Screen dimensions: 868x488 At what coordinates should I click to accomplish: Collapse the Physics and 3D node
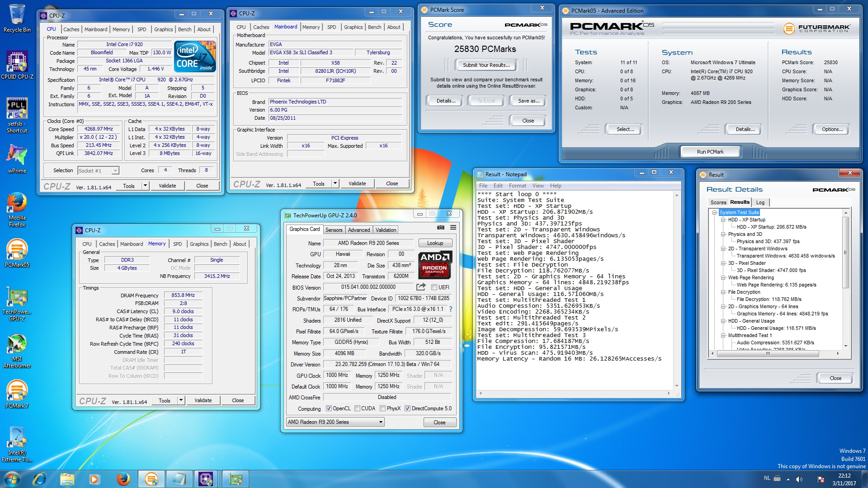(x=723, y=234)
